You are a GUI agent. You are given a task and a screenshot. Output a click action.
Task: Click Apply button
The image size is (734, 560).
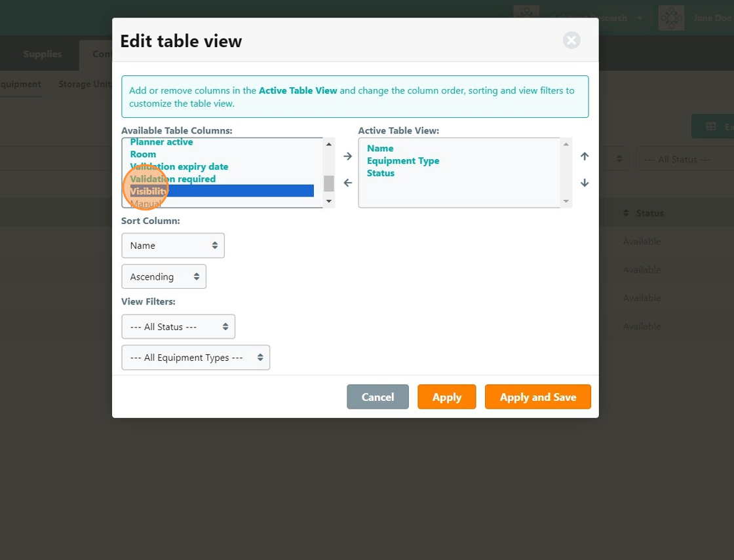click(446, 397)
